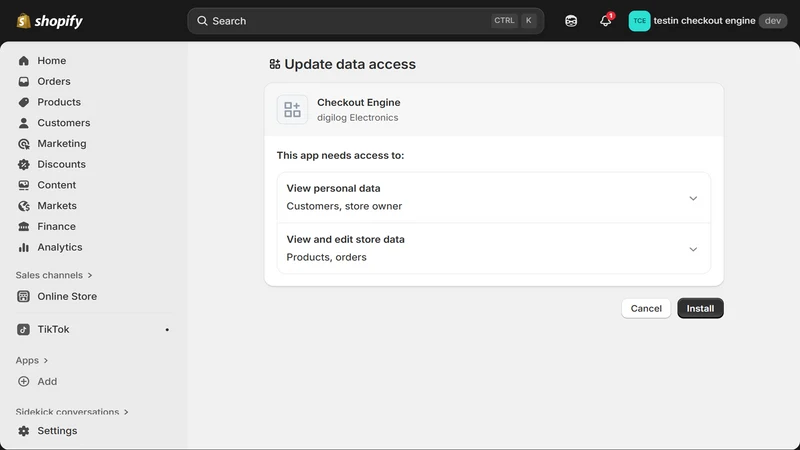The width and height of the screenshot is (800, 450).
Task: Click the 'Customers, store owner' text
Action: (344, 206)
